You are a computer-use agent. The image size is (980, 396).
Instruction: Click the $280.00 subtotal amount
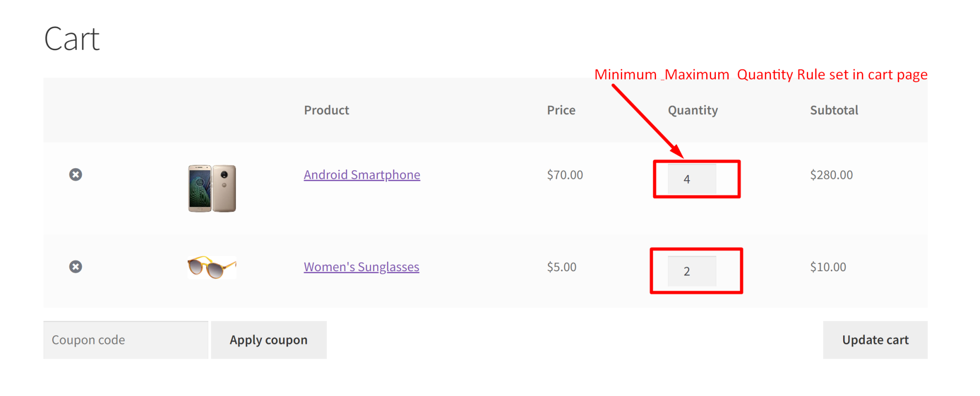tap(831, 175)
